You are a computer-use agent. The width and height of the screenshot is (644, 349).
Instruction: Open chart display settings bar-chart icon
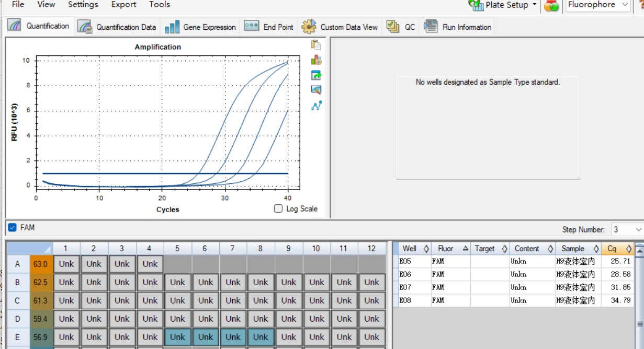316,60
